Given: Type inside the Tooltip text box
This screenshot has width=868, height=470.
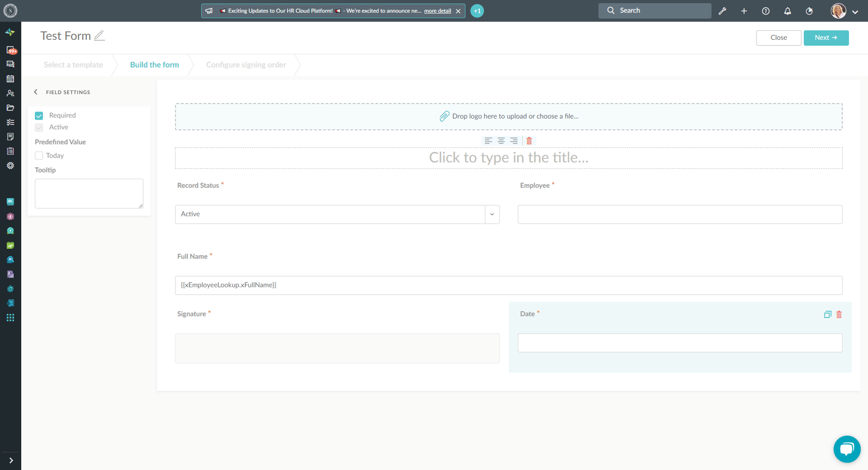Looking at the screenshot, I should pos(89,193).
